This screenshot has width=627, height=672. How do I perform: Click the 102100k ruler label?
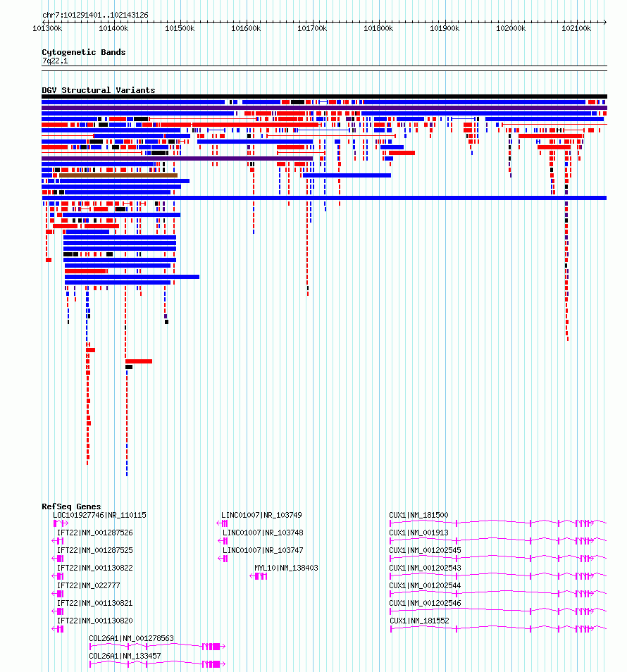576,28
